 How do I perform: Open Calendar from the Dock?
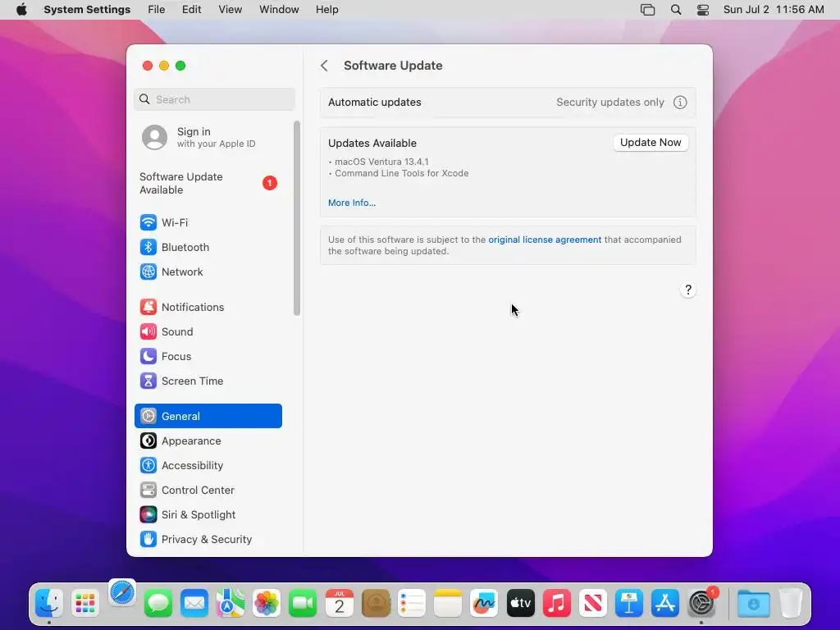339,603
